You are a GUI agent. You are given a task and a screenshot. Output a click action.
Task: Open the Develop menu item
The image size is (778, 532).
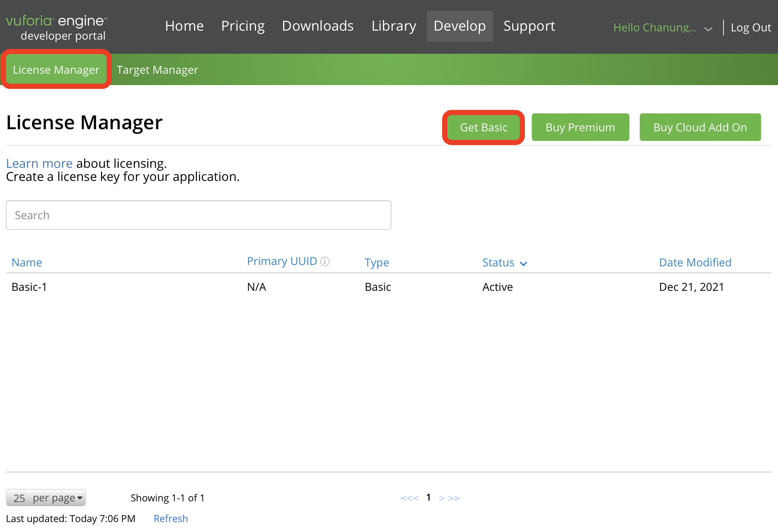click(460, 26)
